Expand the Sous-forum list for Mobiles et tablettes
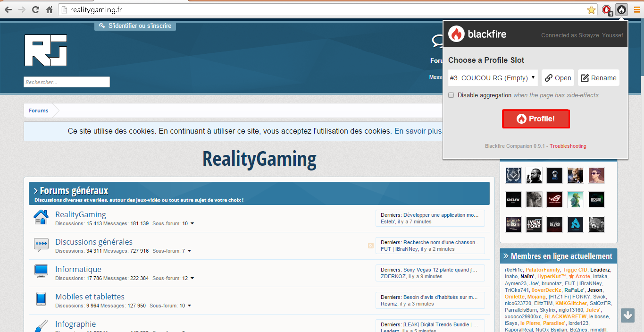644x332 pixels. click(x=189, y=306)
